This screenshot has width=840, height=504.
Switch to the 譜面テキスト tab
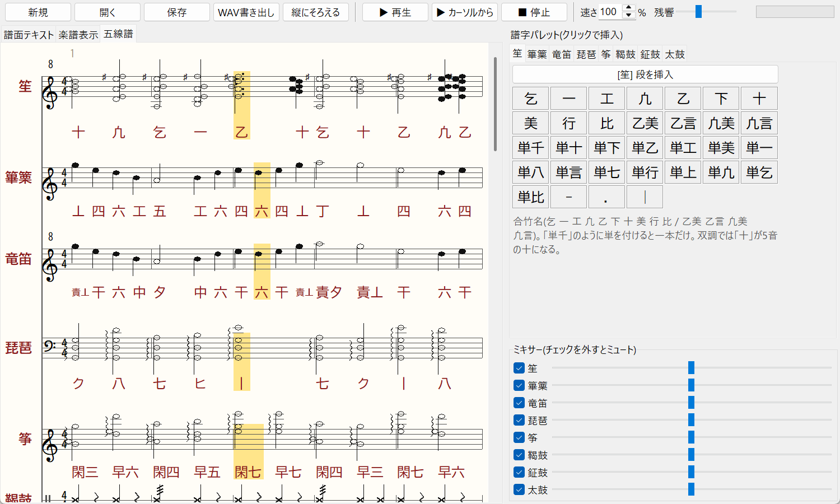tap(29, 35)
